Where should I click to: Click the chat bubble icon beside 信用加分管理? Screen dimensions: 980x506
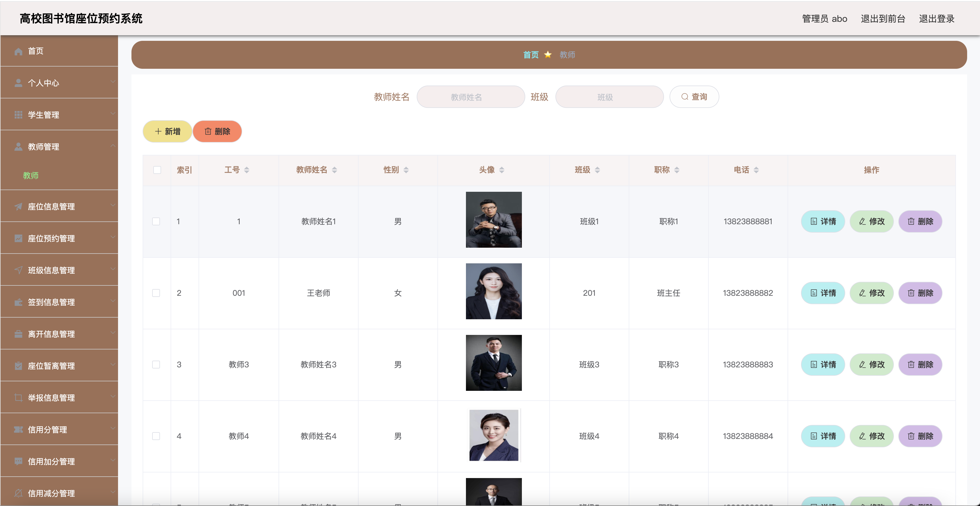coord(18,462)
